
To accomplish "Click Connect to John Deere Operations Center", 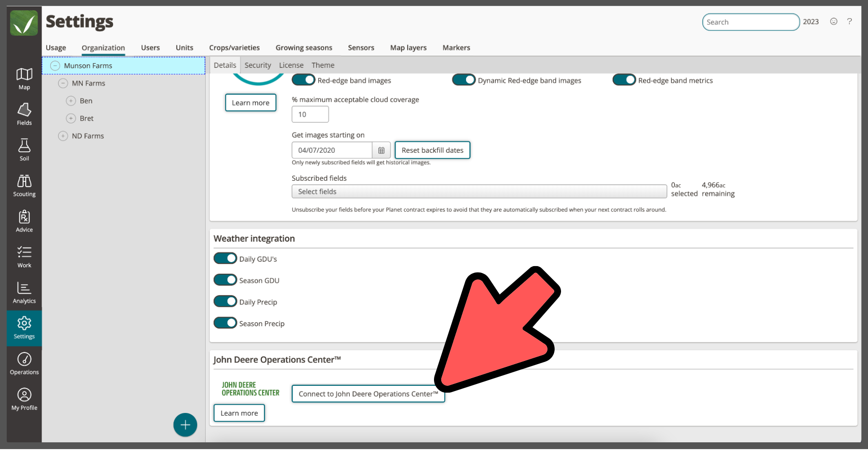I will pos(368,394).
